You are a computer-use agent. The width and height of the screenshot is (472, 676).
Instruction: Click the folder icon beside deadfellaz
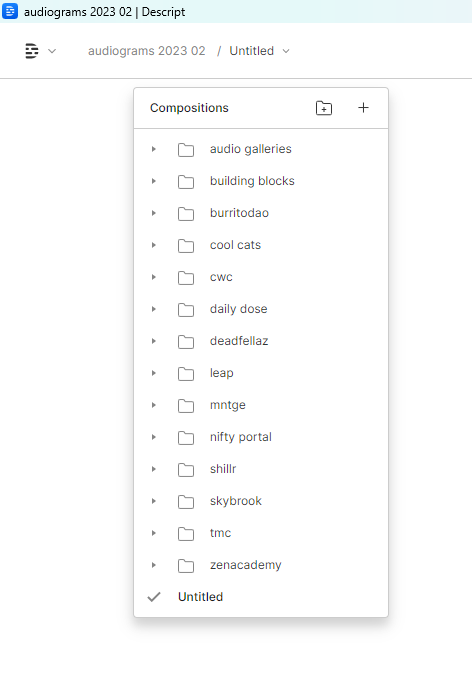pyautogui.click(x=186, y=342)
